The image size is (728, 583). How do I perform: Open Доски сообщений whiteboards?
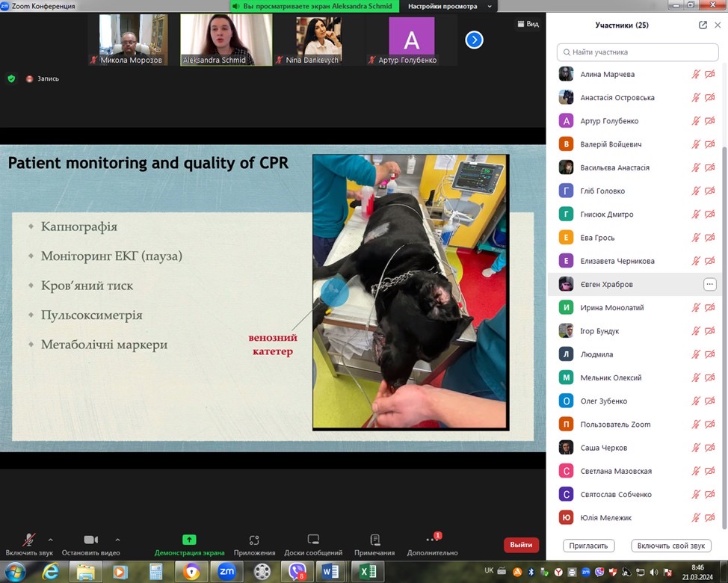pyautogui.click(x=313, y=540)
